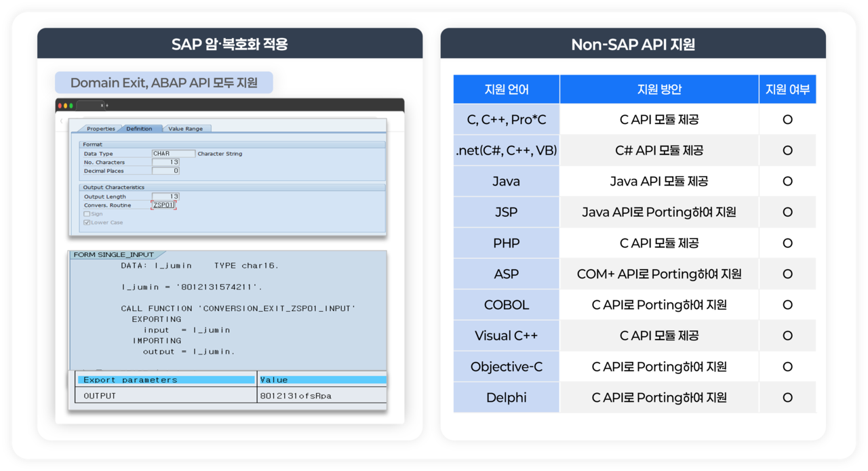Select the 'JSP' language cell
Image resolution: width=868 pixels, height=471 pixels.
[507, 212]
